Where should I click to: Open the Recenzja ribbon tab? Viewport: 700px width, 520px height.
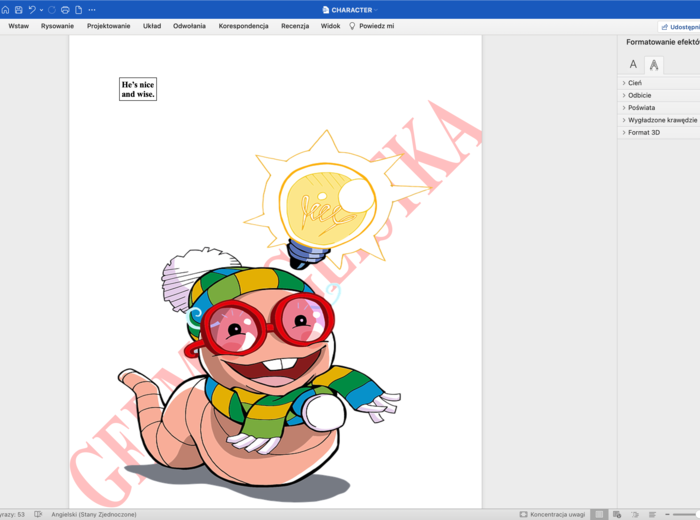(295, 26)
